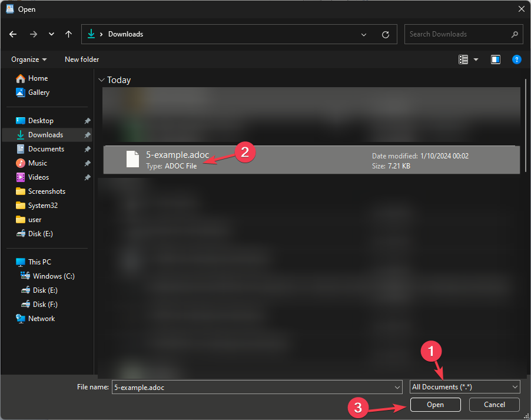Expand the address bar history dropdown
Viewport: 531px width, 420px height.
point(364,35)
